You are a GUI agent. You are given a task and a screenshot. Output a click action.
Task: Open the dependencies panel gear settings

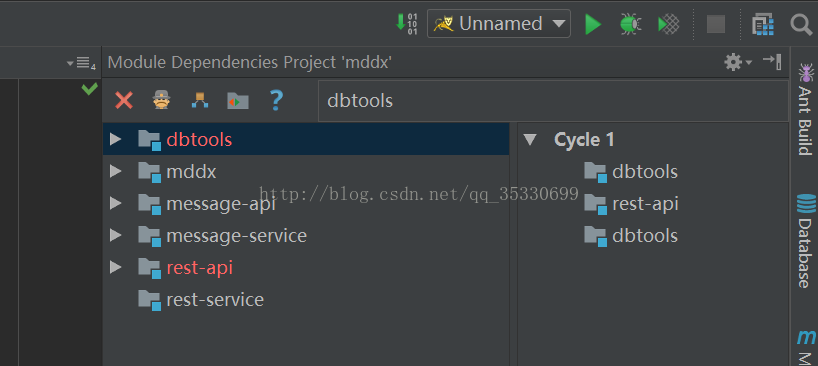pyautogui.click(x=738, y=63)
